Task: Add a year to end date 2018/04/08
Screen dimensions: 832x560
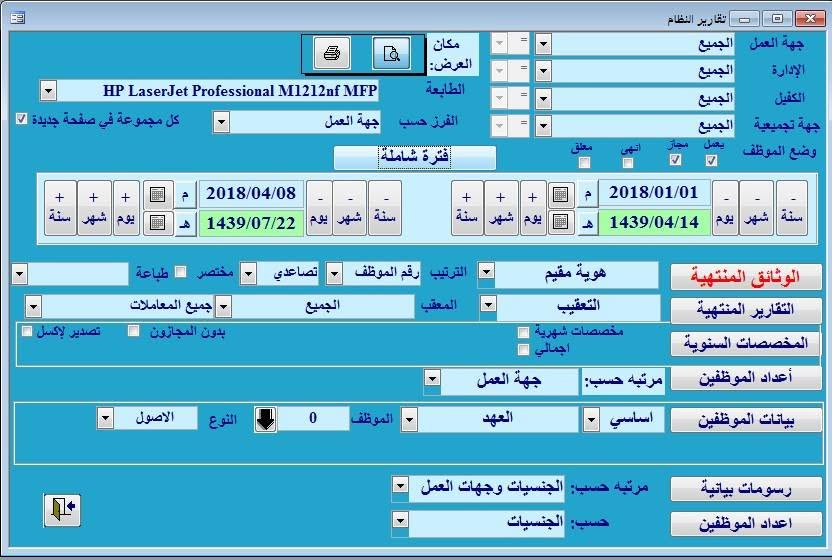Action: (x=60, y=208)
